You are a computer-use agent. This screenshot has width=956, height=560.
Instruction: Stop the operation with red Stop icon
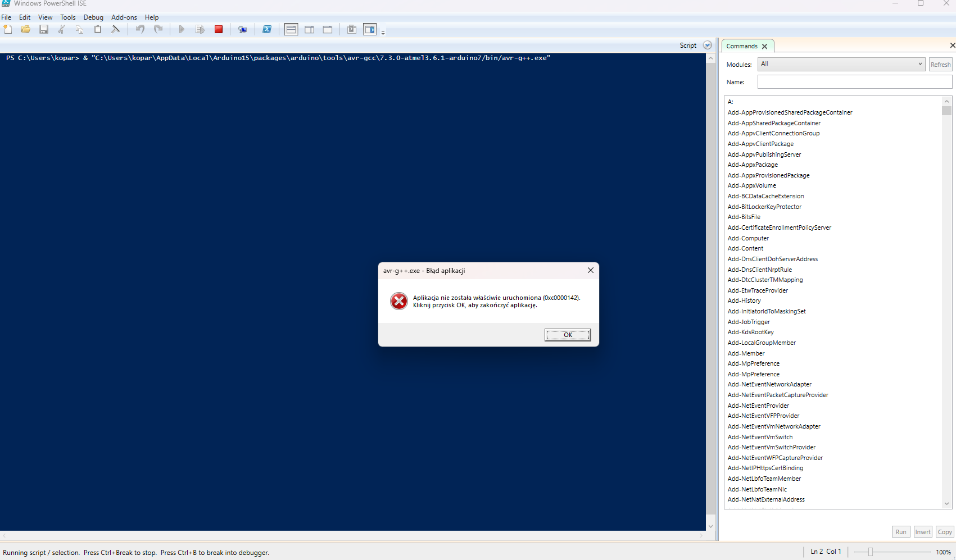point(219,29)
